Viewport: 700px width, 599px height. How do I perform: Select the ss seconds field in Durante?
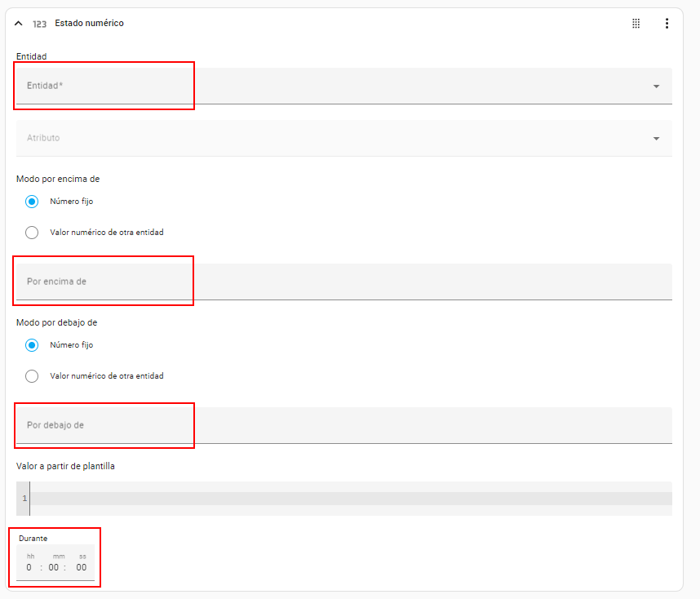coord(82,567)
